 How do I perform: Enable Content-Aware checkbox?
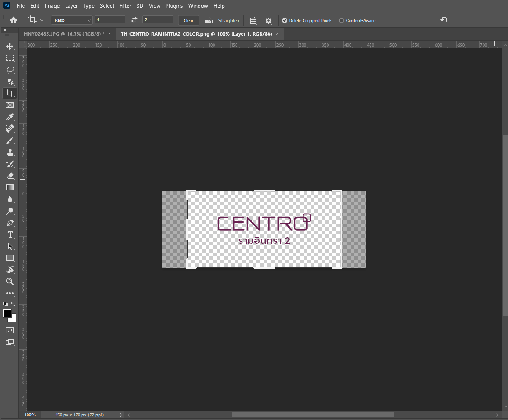342,20
